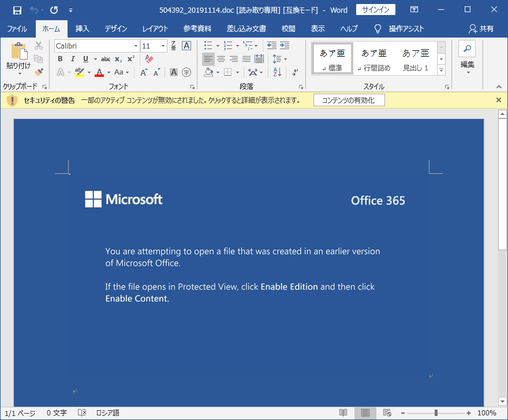Image resolution: width=508 pixels, height=420 pixels.
Task: Select the 見出し 1 style thumbnail
Action: point(416,59)
